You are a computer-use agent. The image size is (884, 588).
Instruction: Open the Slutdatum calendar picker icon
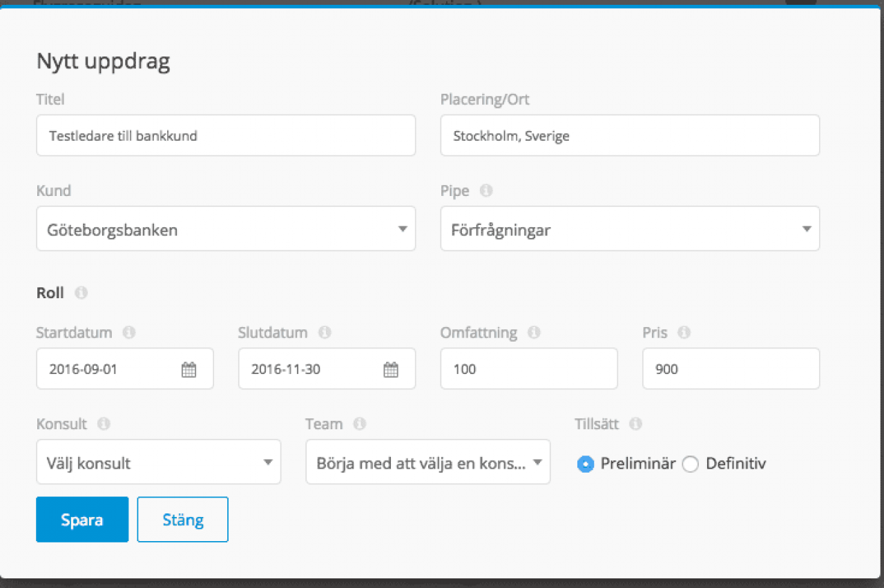(391, 369)
